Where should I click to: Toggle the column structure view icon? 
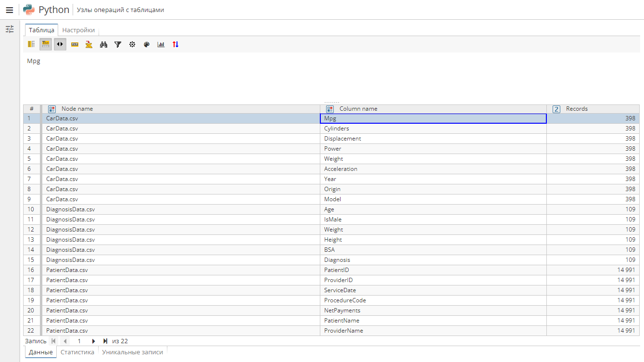31,44
